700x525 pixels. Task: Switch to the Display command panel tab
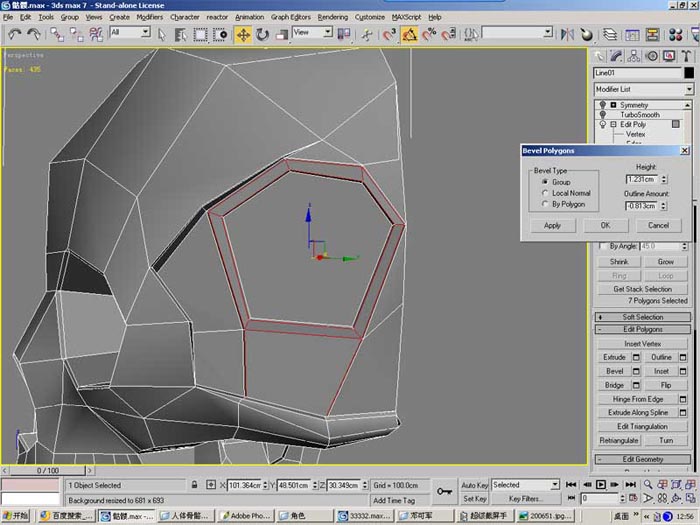point(669,56)
